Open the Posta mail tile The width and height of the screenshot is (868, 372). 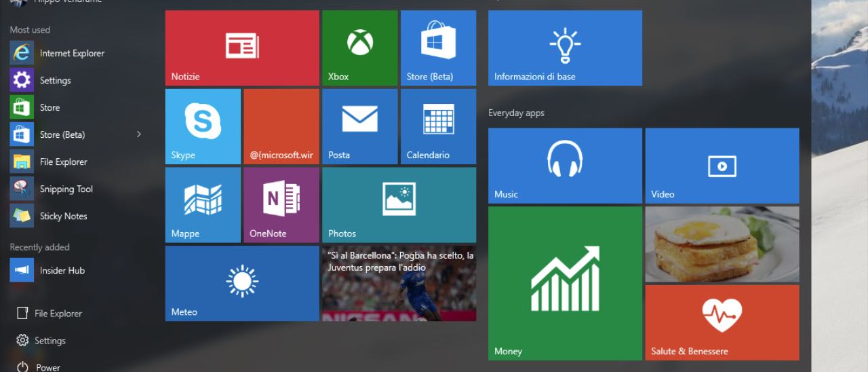[359, 126]
